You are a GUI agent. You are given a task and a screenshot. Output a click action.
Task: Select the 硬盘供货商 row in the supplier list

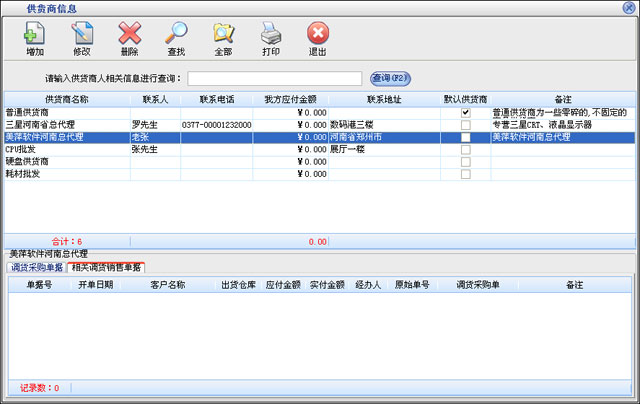point(28,161)
